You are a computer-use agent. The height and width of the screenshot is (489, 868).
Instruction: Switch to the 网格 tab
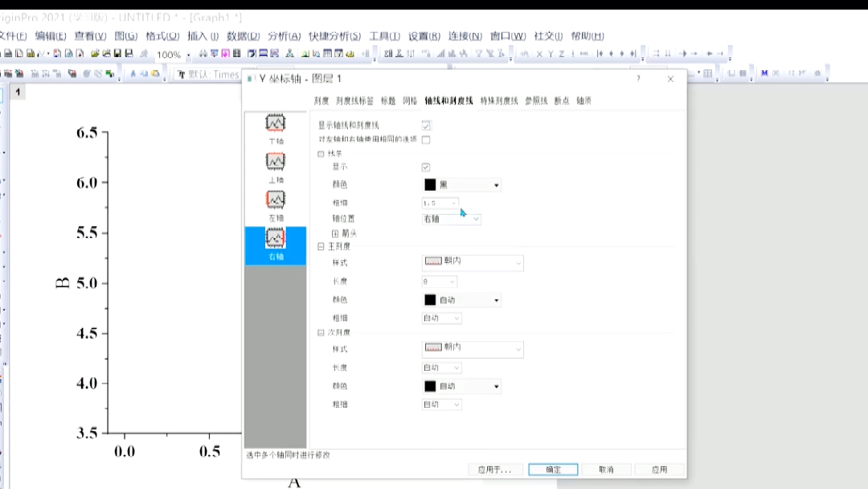410,101
